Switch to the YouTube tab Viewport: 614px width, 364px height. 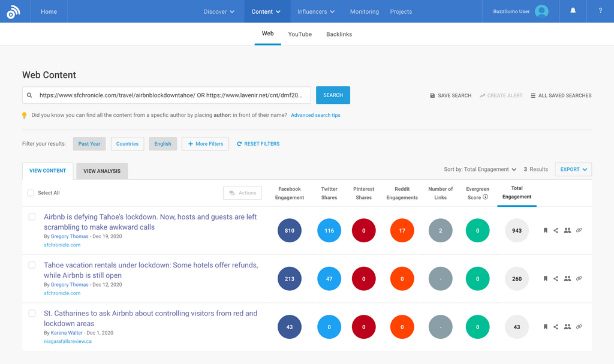click(x=300, y=34)
